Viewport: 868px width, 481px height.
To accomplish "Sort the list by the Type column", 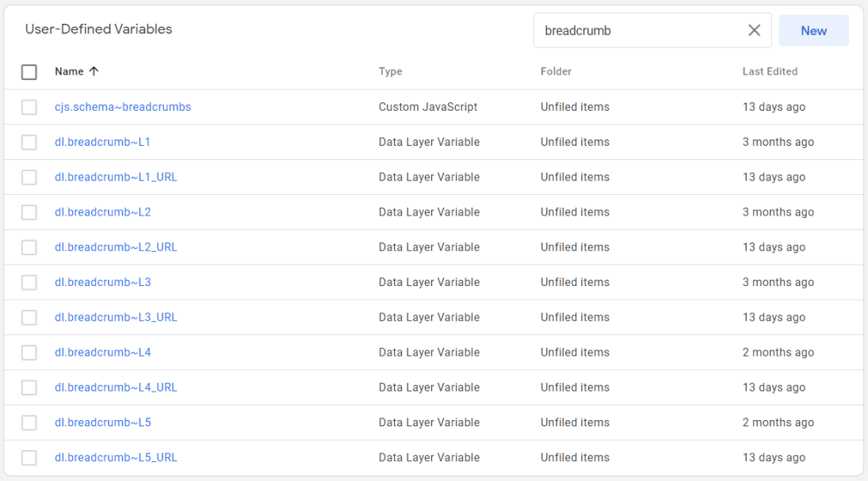I will (391, 71).
